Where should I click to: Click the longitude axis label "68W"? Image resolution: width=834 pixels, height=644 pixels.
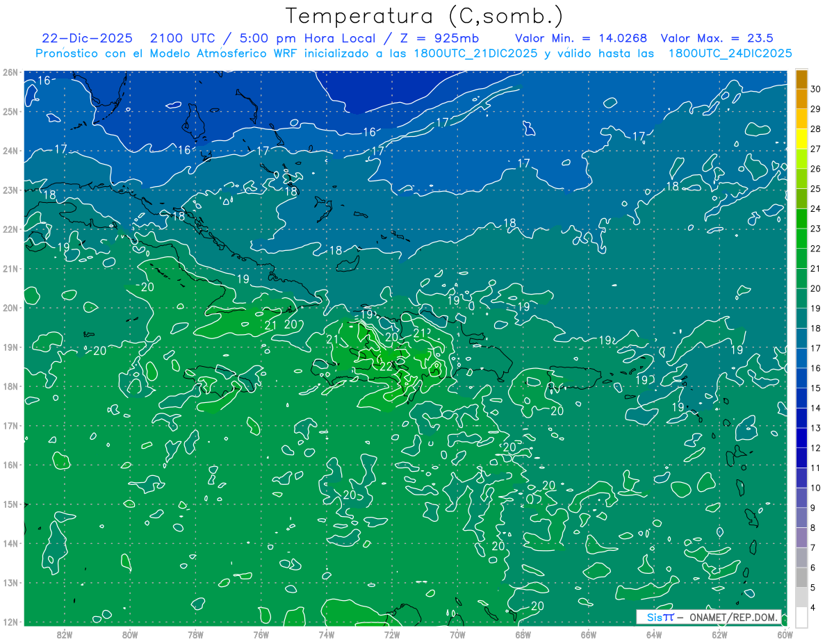point(523,634)
